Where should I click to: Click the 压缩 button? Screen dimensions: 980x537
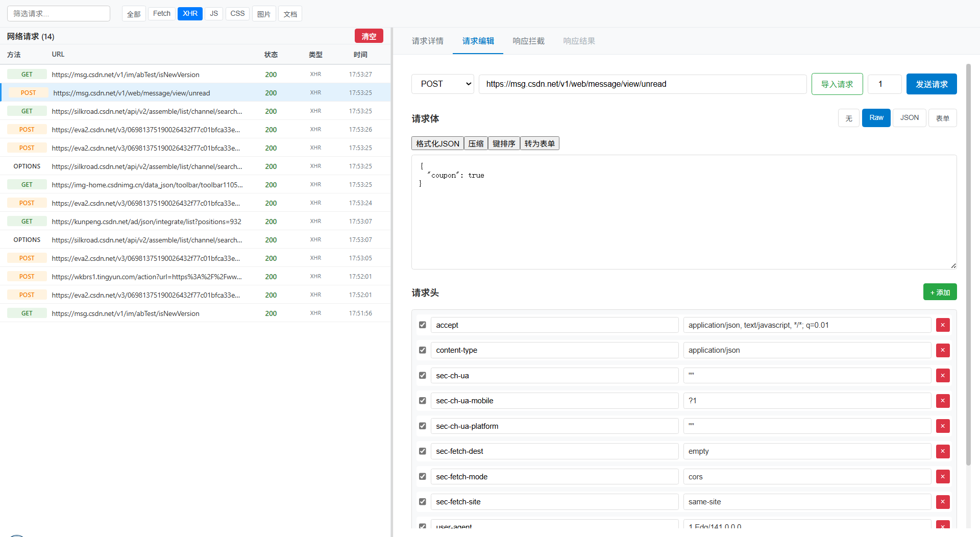click(x=476, y=143)
